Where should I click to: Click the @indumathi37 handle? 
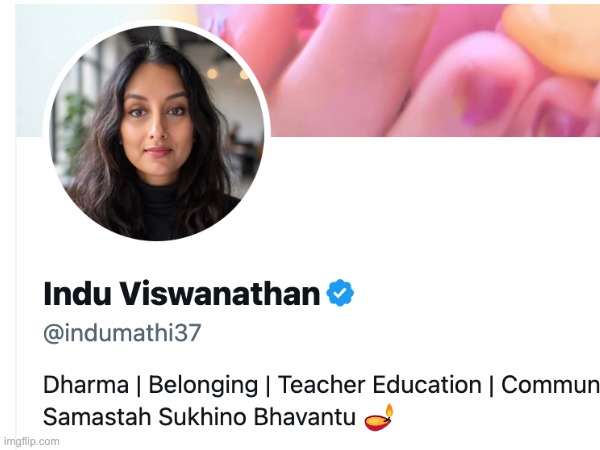coord(122,333)
